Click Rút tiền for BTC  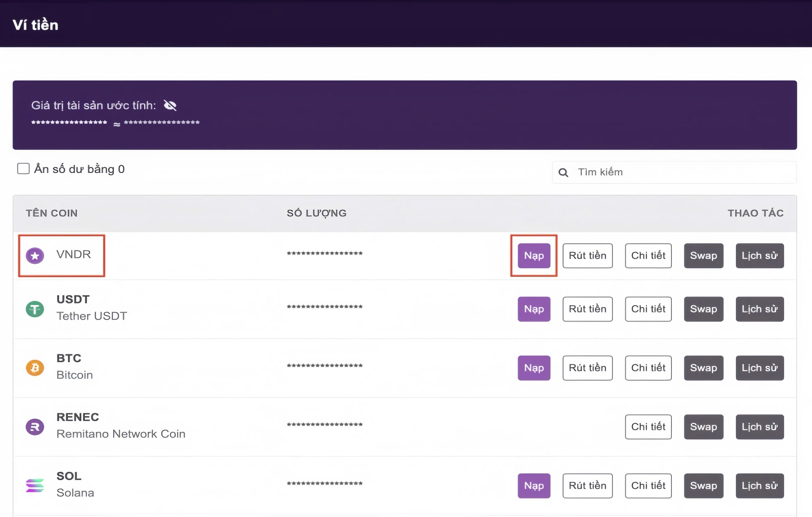pos(587,368)
